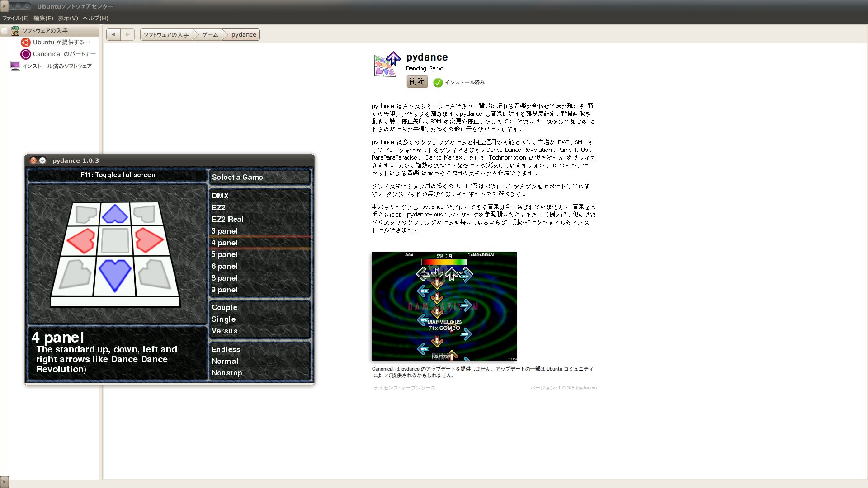Viewport: 868px width, 488px height.
Task: Choose Nonstop game type
Action: click(226, 373)
